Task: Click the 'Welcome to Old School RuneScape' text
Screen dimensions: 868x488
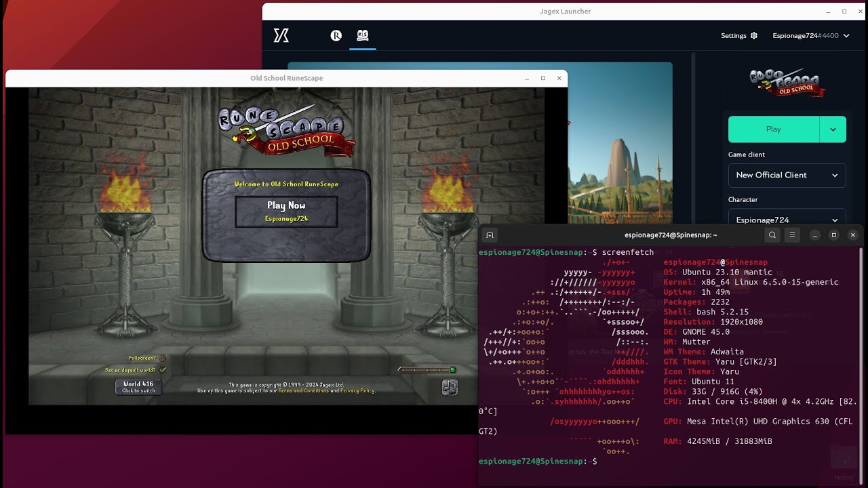Action: coord(286,184)
